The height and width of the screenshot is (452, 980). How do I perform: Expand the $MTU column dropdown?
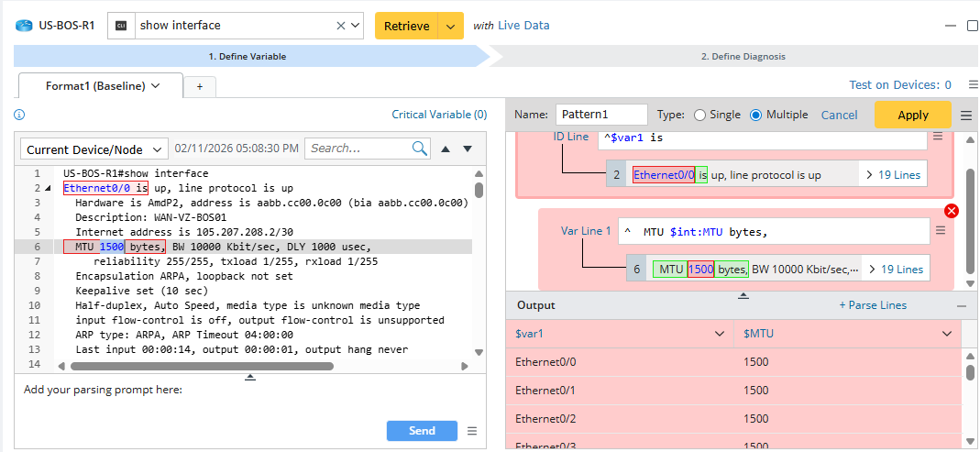coord(947,335)
